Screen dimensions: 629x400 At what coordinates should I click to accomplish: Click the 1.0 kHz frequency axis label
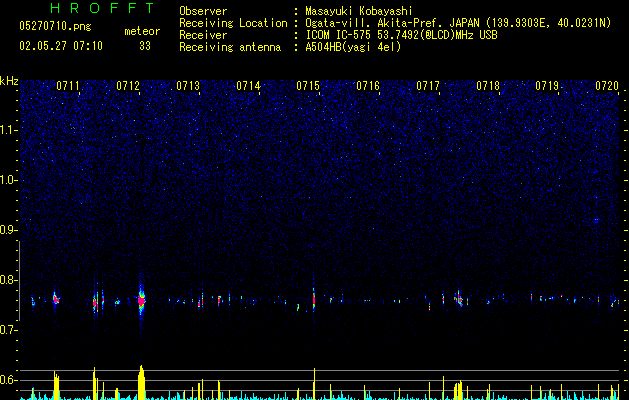(9, 180)
